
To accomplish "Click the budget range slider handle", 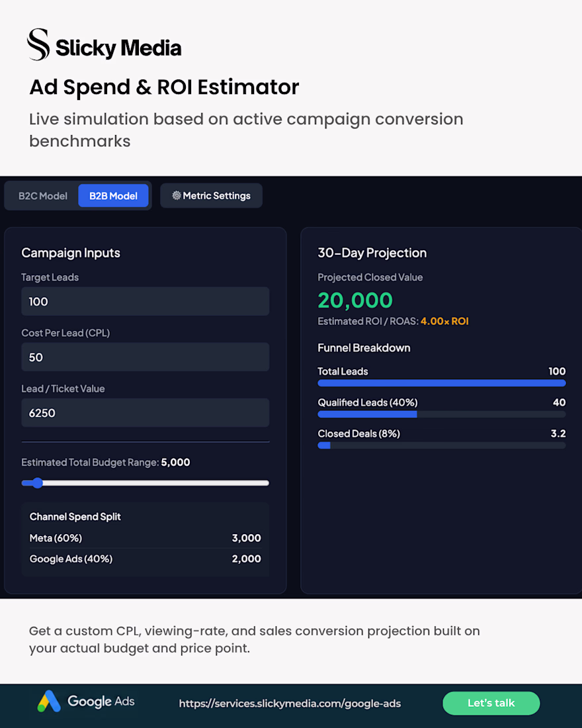I will point(38,483).
